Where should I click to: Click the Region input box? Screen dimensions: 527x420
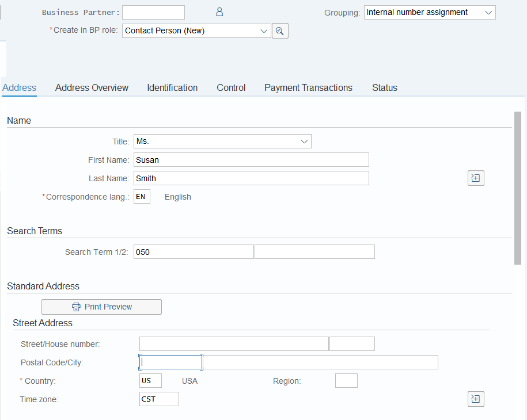346,381
